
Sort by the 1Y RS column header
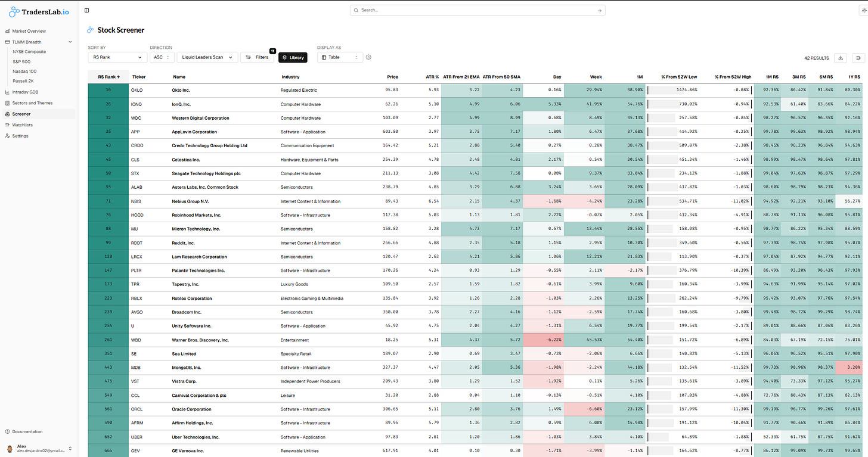coord(853,77)
